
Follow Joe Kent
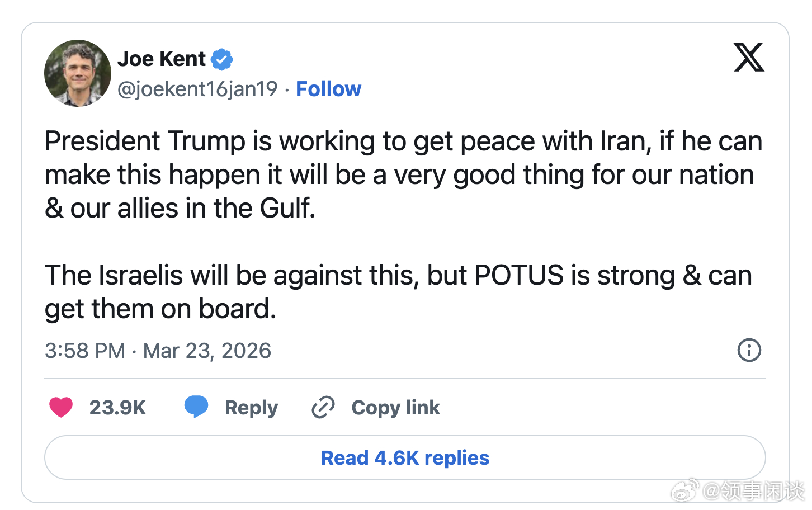click(328, 89)
